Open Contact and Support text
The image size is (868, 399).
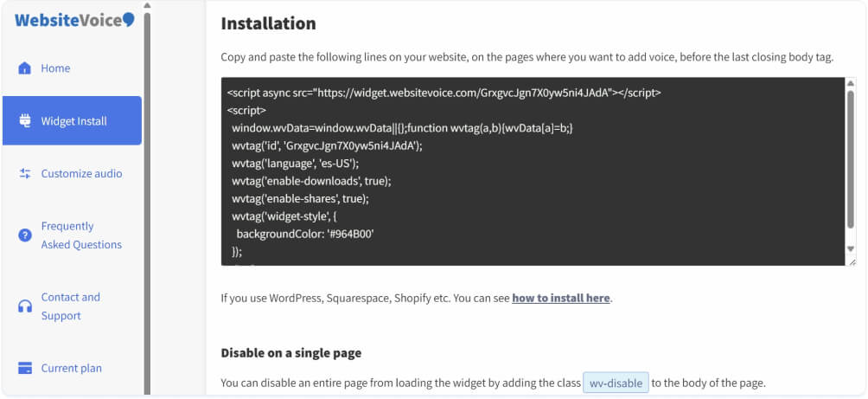point(70,306)
